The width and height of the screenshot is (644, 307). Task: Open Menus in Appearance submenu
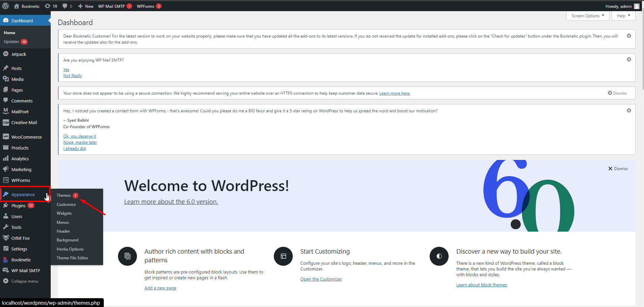[63, 222]
